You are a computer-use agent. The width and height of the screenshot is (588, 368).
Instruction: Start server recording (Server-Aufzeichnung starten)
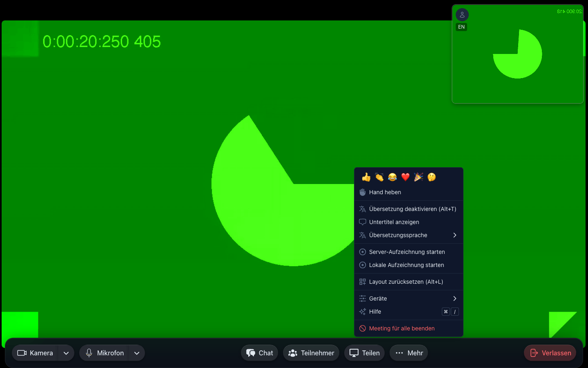[409, 252]
